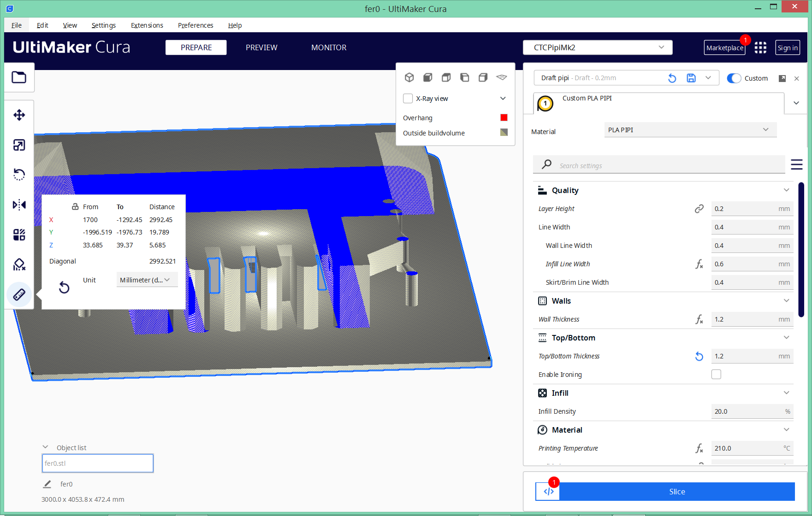Expand the Custom PLA PIPI extruder chevron
The image size is (812, 516).
796,103
